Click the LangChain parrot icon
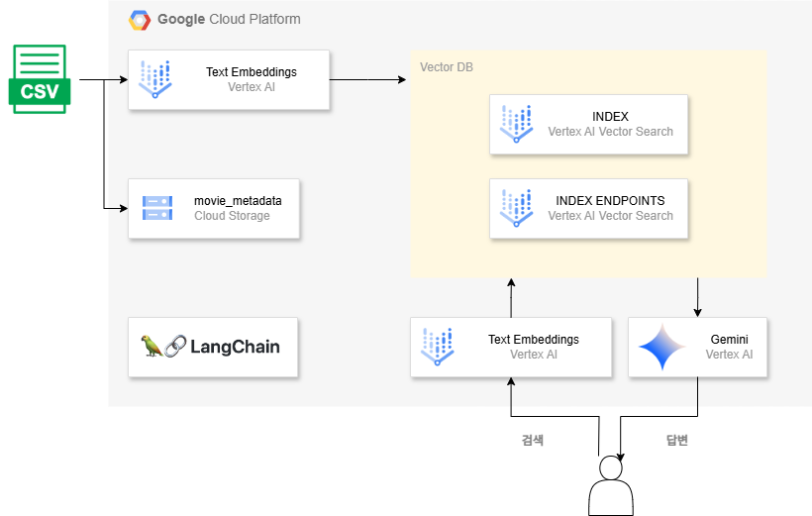 [152, 346]
